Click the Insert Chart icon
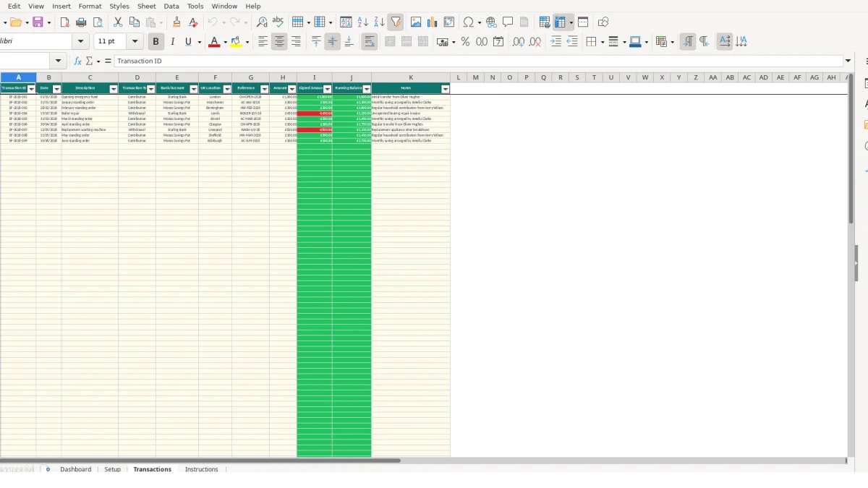Screen dimensions: 868x488 (433, 22)
